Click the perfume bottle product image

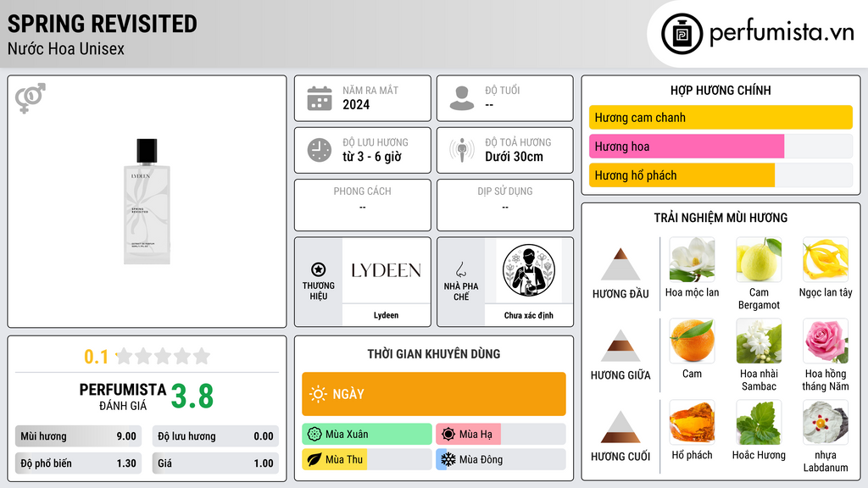(147, 202)
